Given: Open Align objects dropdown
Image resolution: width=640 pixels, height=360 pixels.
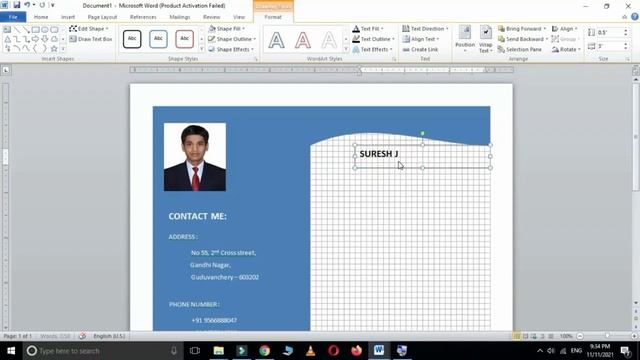Looking at the screenshot, I should (x=564, y=29).
